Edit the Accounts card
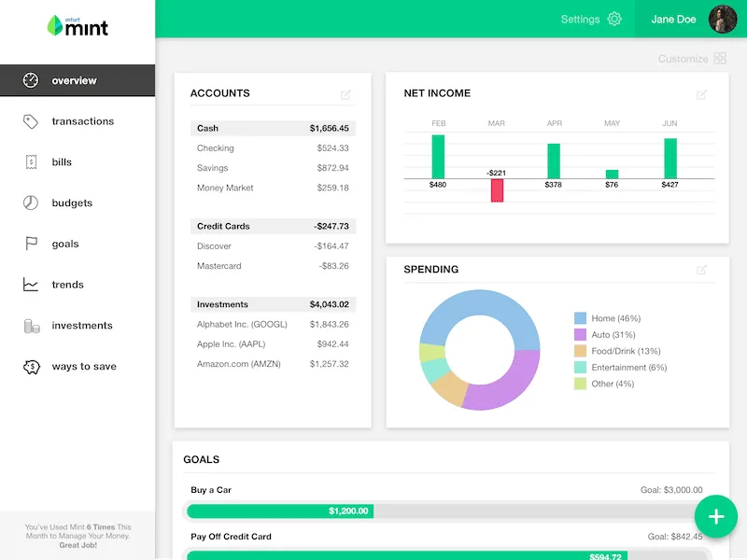 345,94
